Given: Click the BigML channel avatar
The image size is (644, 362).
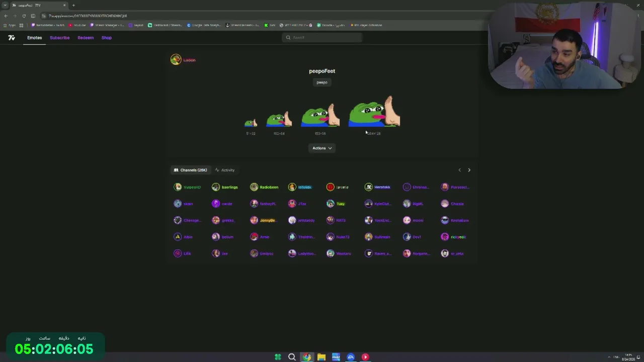Looking at the screenshot, I should tap(407, 204).
